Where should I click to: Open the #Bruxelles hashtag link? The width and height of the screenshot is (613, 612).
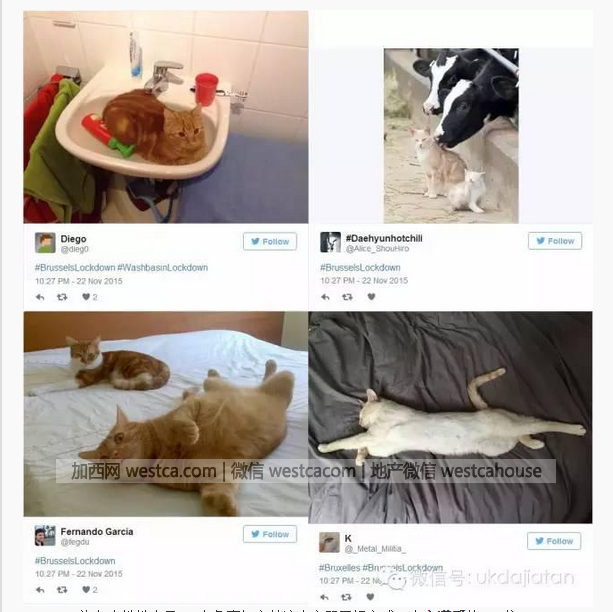coord(339,567)
